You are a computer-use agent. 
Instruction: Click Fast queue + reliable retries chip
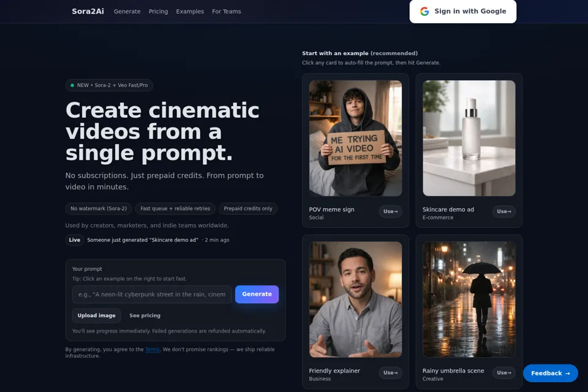pos(175,209)
